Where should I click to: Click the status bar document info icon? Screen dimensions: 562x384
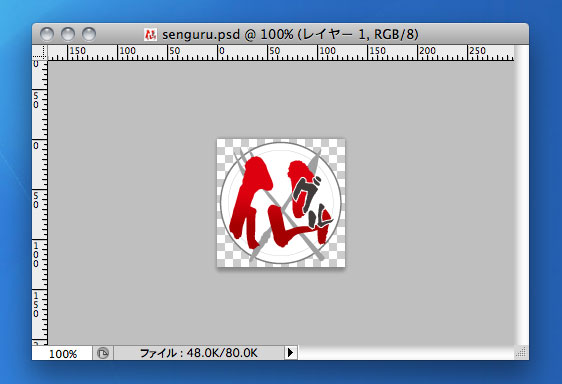[x=103, y=353]
